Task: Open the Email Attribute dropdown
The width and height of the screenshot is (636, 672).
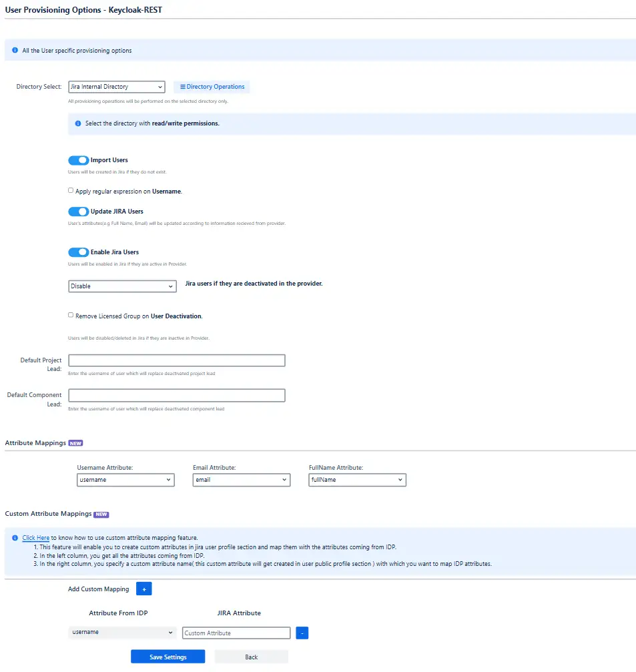Action: point(242,480)
